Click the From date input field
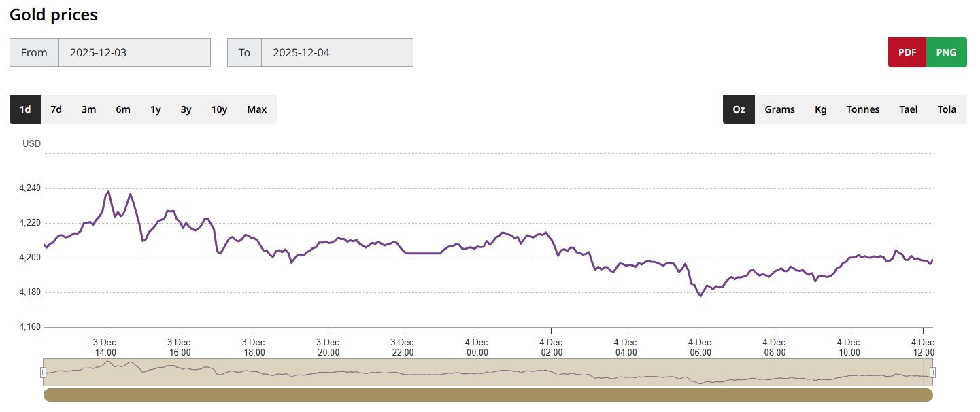The width and height of the screenshot is (980, 412). click(134, 52)
